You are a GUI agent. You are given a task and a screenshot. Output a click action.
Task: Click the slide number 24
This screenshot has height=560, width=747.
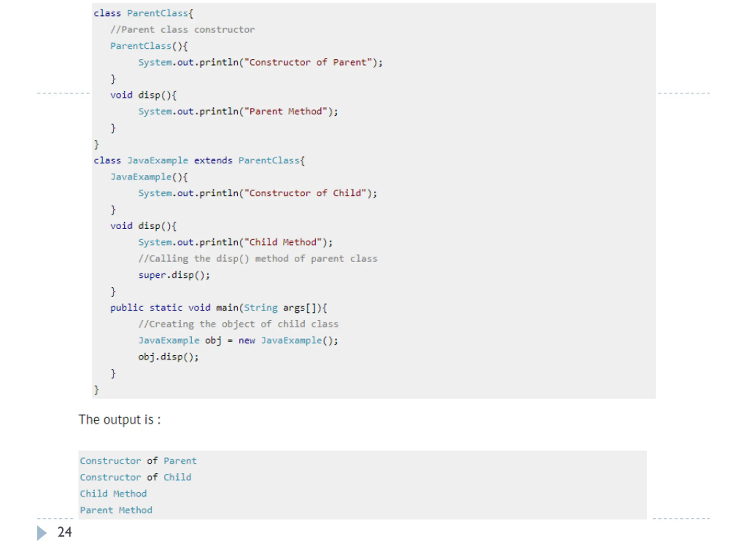tap(64, 532)
